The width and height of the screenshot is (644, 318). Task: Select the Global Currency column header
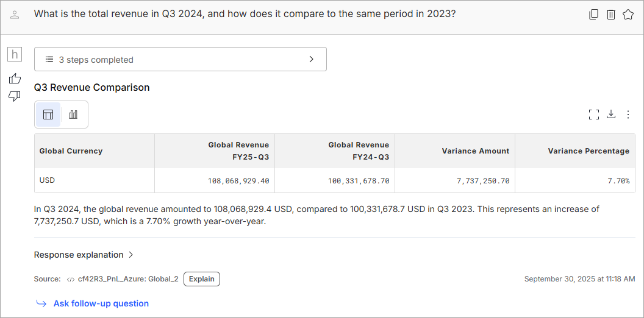pyautogui.click(x=71, y=151)
